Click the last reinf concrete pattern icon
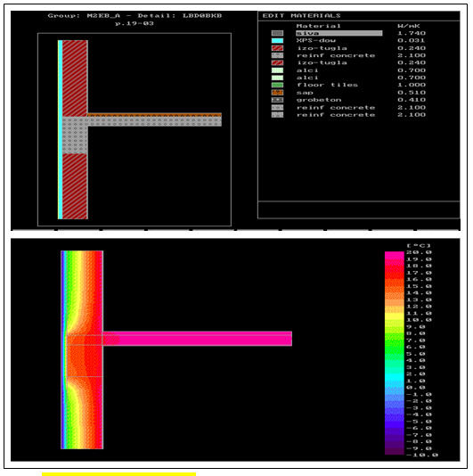 277,115
